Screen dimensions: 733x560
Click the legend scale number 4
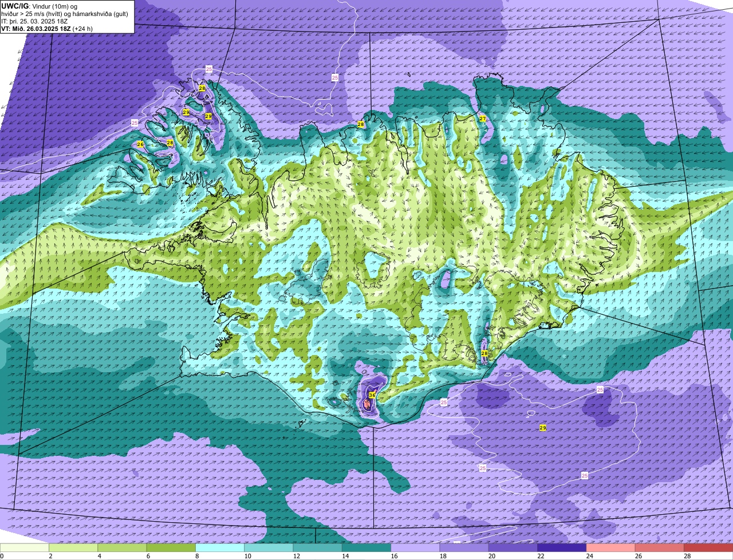coord(99,556)
